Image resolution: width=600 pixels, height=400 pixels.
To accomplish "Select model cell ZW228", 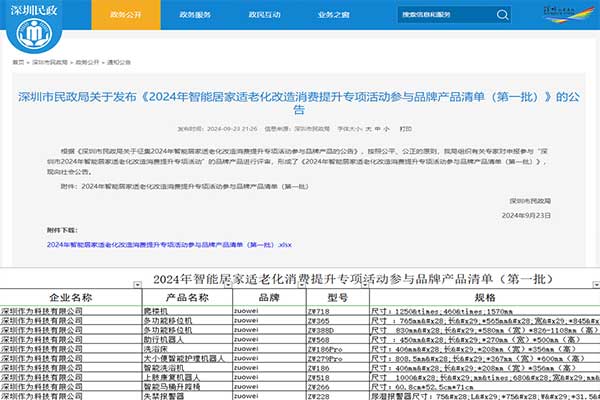I will point(338,396).
